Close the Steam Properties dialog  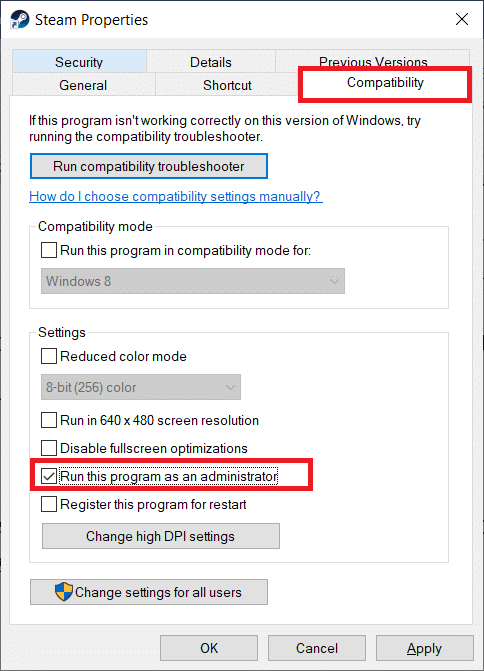pos(462,19)
